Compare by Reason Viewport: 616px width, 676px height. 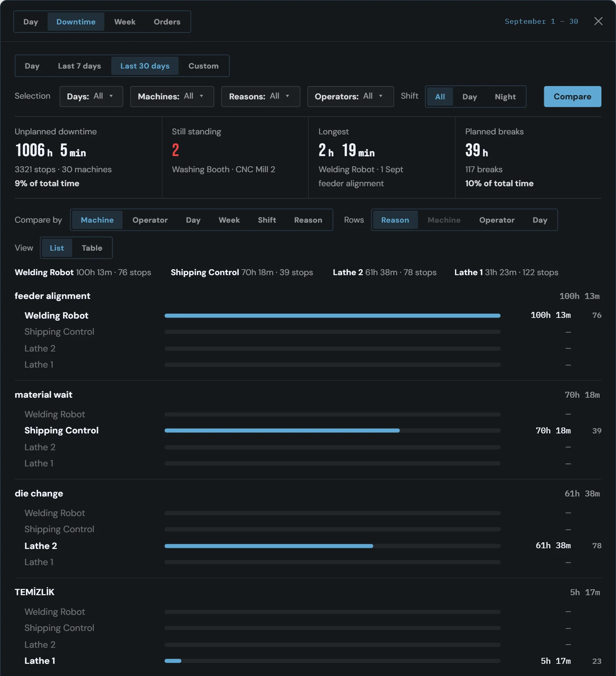tap(308, 220)
